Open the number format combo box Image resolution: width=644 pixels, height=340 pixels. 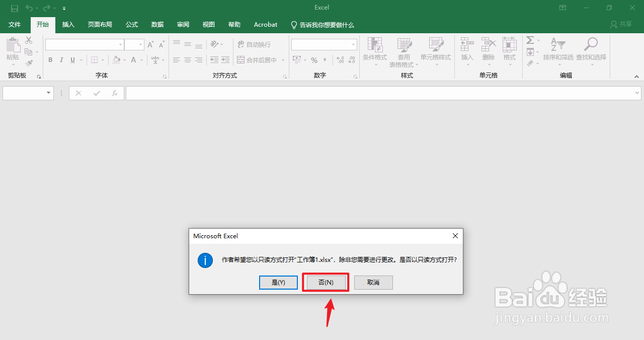click(324, 45)
